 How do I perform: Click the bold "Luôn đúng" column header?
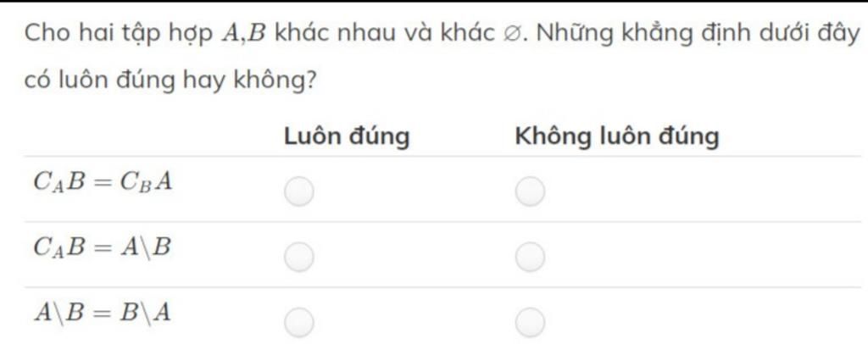point(346,136)
